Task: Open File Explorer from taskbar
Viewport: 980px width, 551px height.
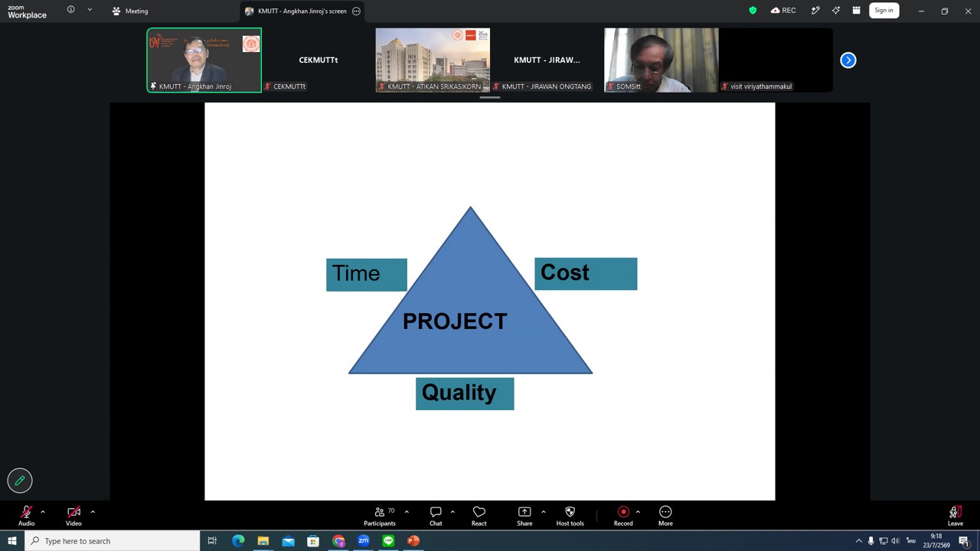Action: [263, 541]
